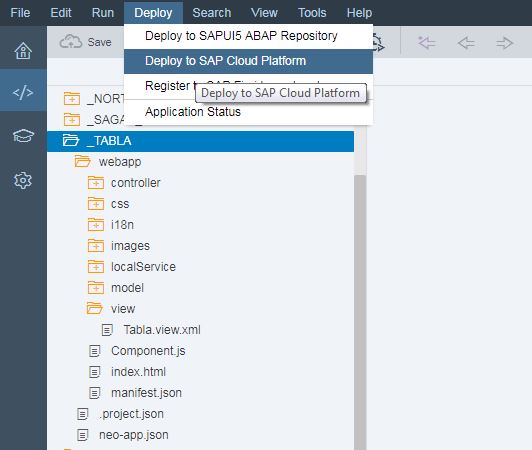This screenshot has width=532, height=450.
Task: Click the .project.json file icon
Action: click(x=82, y=414)
